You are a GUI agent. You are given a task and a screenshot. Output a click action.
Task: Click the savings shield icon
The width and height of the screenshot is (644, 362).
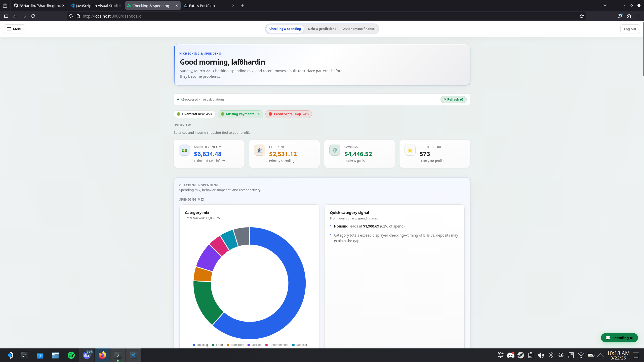pyautogui.click(x=335, y=150)
